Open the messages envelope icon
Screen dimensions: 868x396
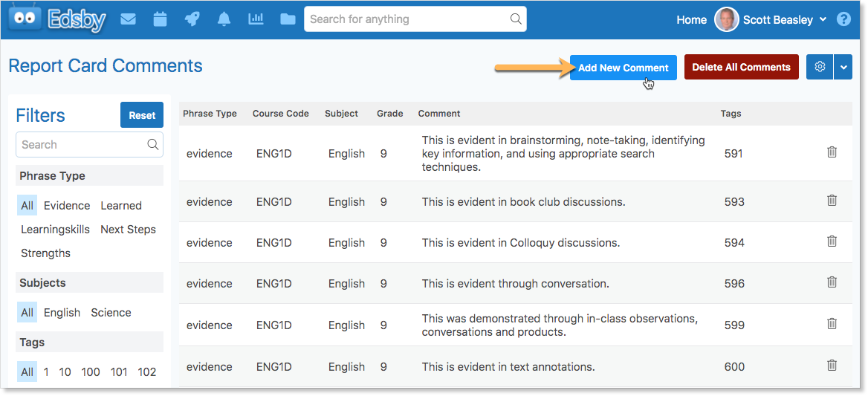coord(128,19)
